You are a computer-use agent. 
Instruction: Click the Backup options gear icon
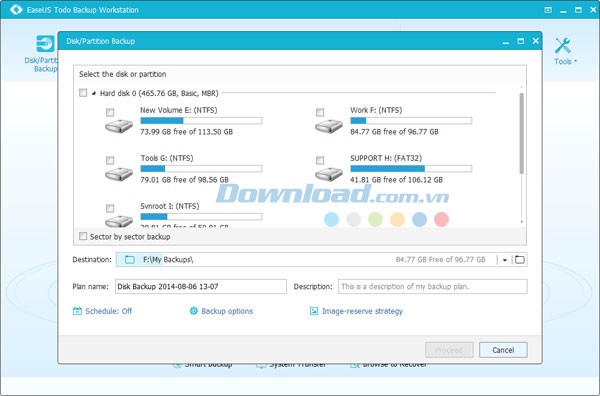coord(194,311)
